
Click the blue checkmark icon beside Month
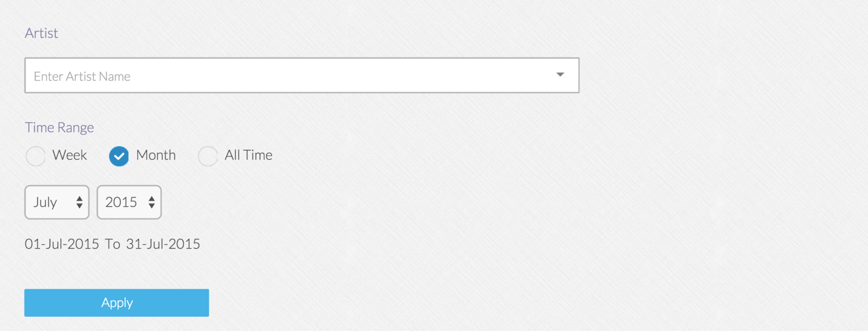point(119,157)
